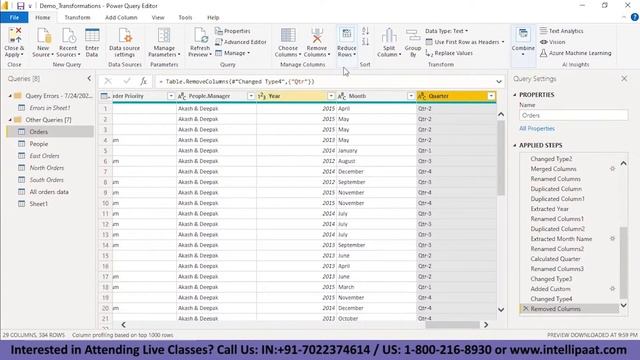This screenshot has width=640, height=360.
Task: Click the Close & Apply icon
Action: click(15, 36)
